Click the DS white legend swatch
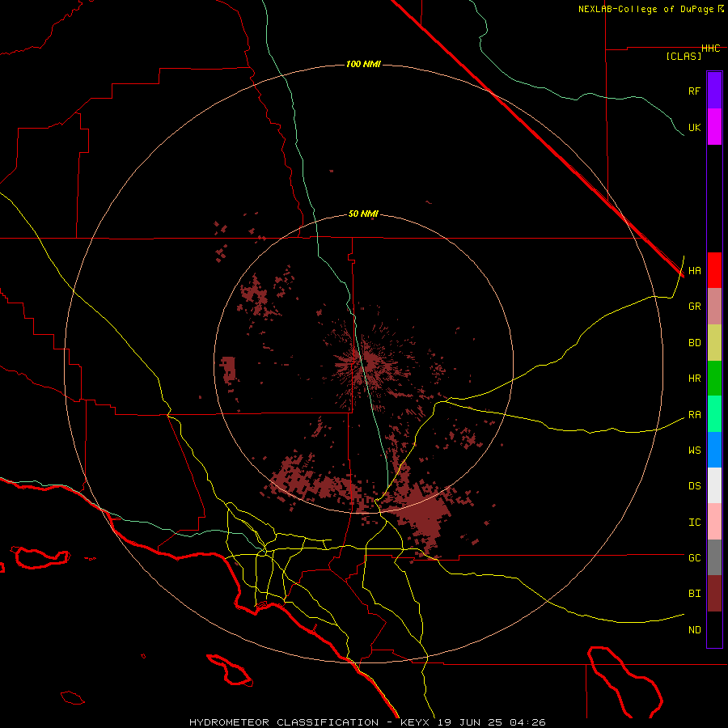 714,485
